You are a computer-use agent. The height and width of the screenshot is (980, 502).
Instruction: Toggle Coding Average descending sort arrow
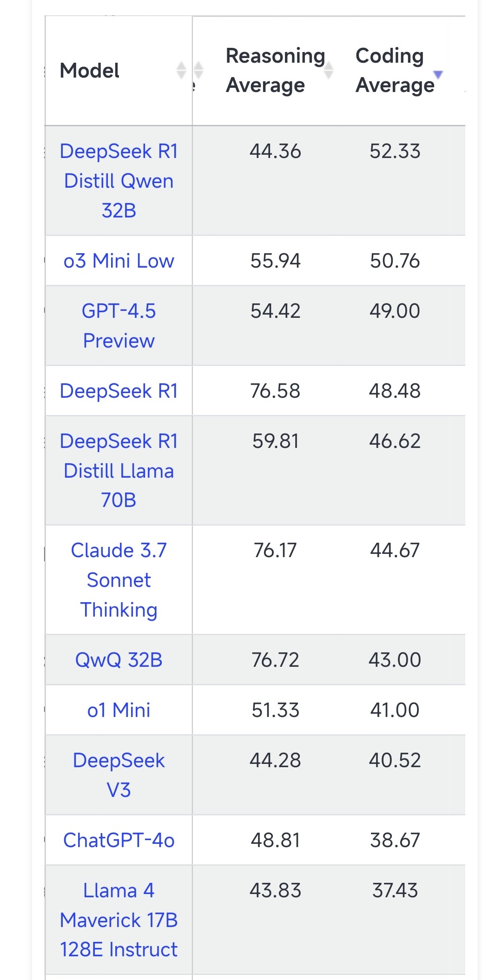click(438, 74)
